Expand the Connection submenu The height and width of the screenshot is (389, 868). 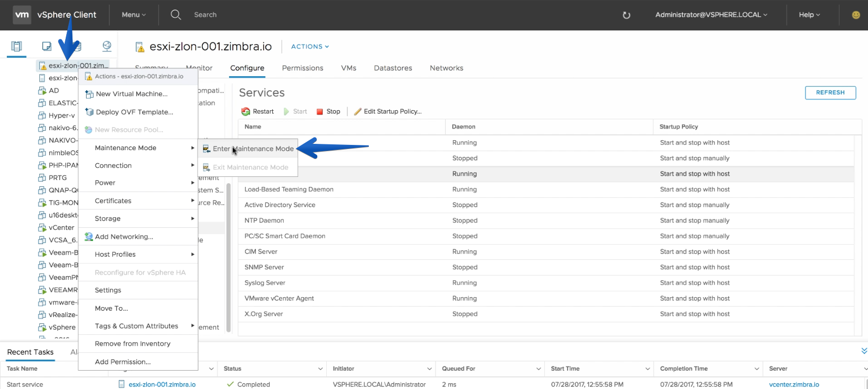pos(138,165)
